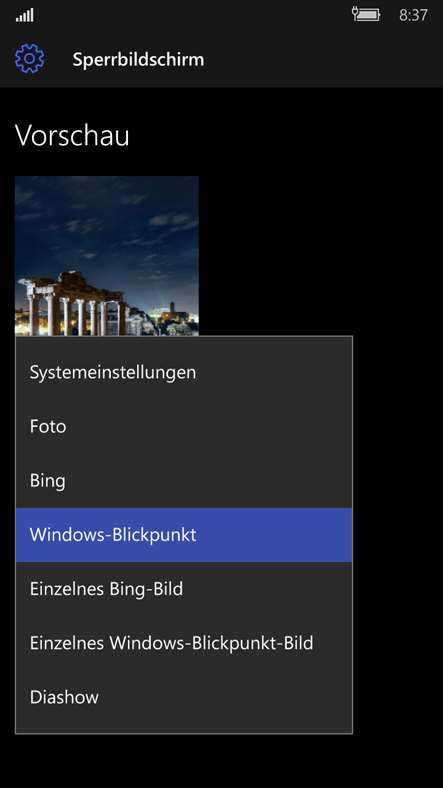Open the lock screen preview thumbnail
Screen dimensions: 443x788
[106, 256]
